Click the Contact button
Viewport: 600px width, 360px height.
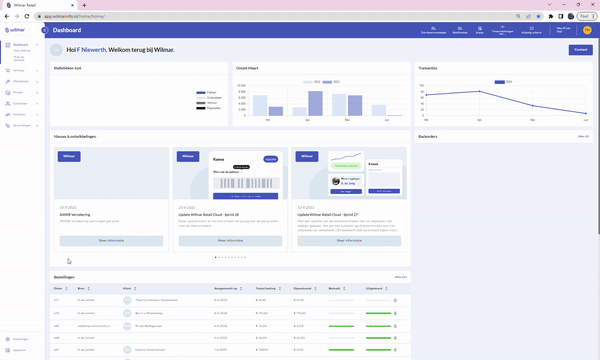coord(580,50)
